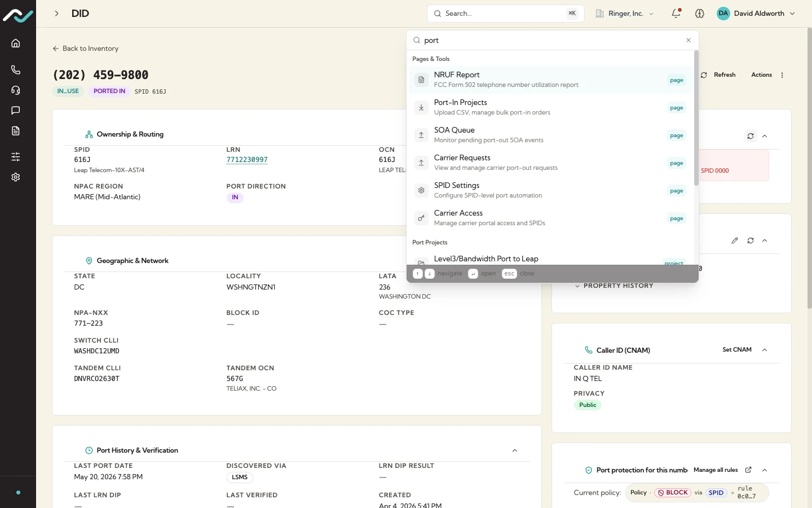Go Back to Inventory
812x508 pixels.
(x=86, y=49)
